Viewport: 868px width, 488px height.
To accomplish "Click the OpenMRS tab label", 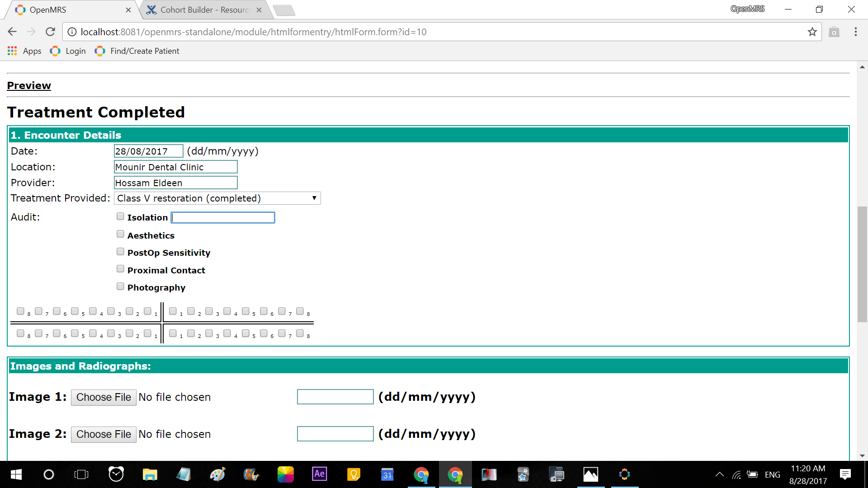I will (x=48, y=9).
